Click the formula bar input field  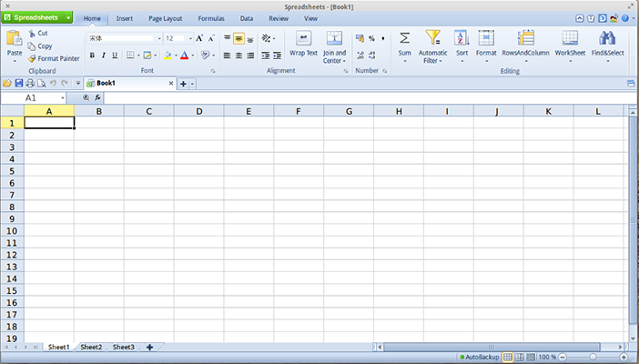click(x=370, y=98)
